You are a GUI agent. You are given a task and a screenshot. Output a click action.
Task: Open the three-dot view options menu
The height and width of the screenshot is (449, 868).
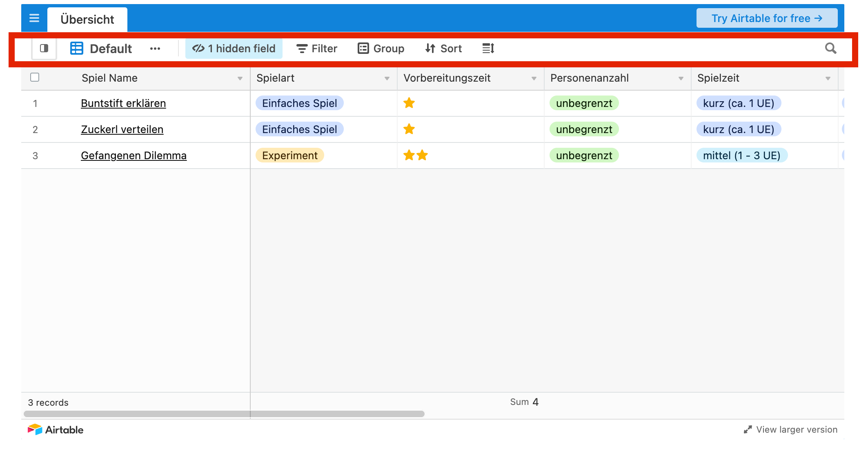(x=155, y=49)
